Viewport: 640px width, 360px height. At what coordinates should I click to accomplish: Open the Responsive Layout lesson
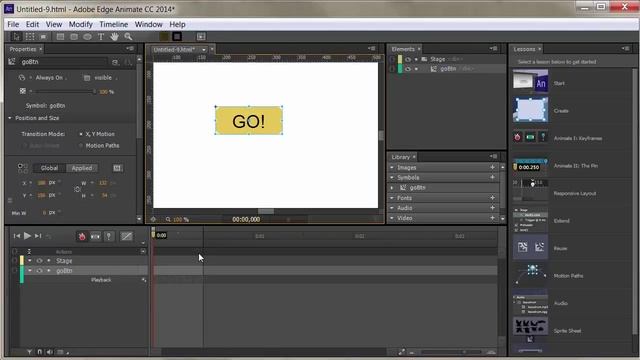[x=575, y=193]
